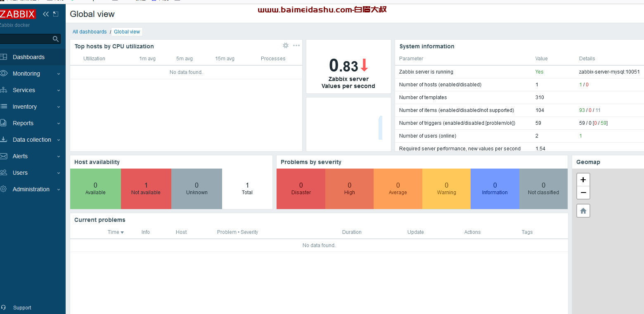Click the Zabbix server is running row
644x314 pixels.
coord(519,72)
